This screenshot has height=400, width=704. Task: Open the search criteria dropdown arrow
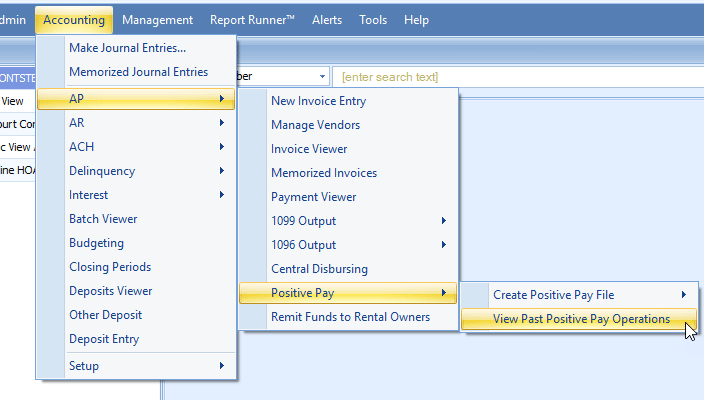pos(322,77)
